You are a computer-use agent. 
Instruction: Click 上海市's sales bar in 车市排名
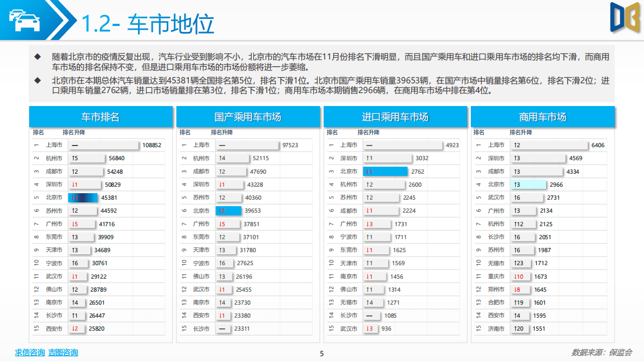(x=103, y=144)
